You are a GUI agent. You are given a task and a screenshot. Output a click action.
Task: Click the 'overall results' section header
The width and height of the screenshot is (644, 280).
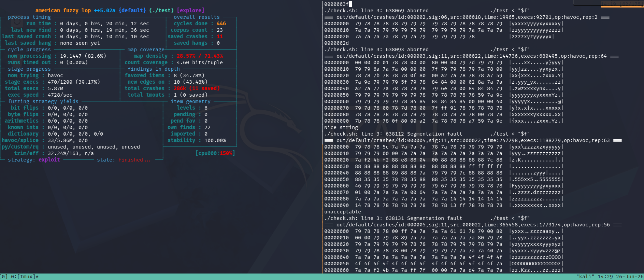(197, 17)
